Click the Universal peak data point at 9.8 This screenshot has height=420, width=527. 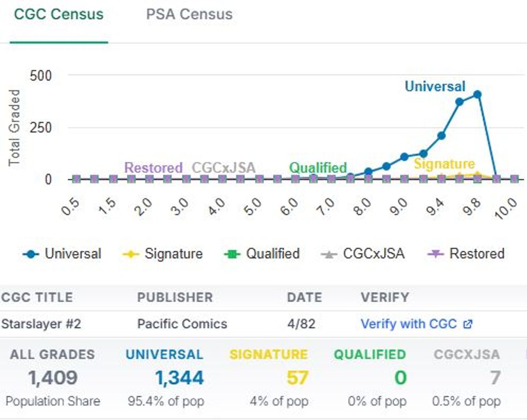point(477,95)
